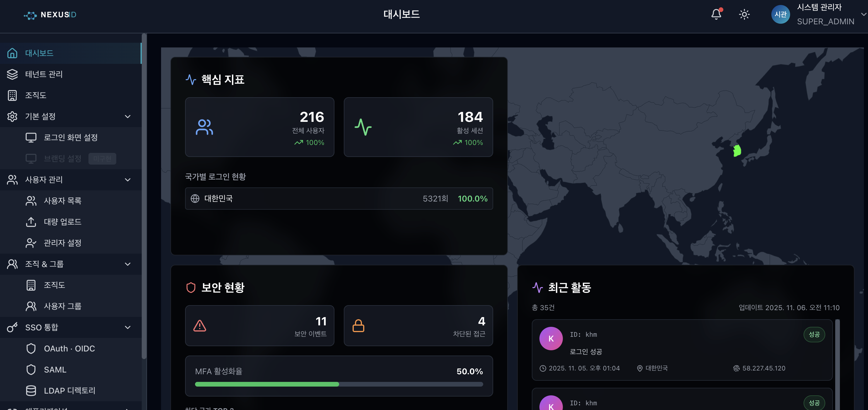Collapse the 기본 설정 section
This screenshot has width=868, height=410.
click(x=127, y=117)
